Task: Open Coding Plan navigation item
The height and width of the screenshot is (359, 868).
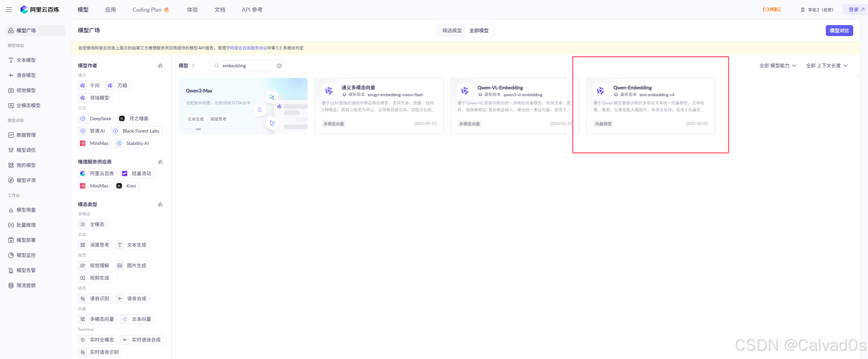Action: pyautogui.click(x=151, y=10)
